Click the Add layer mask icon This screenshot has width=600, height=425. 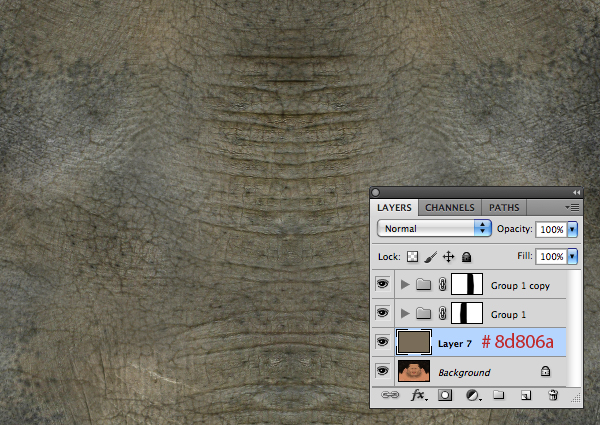(x=445, y=395)
